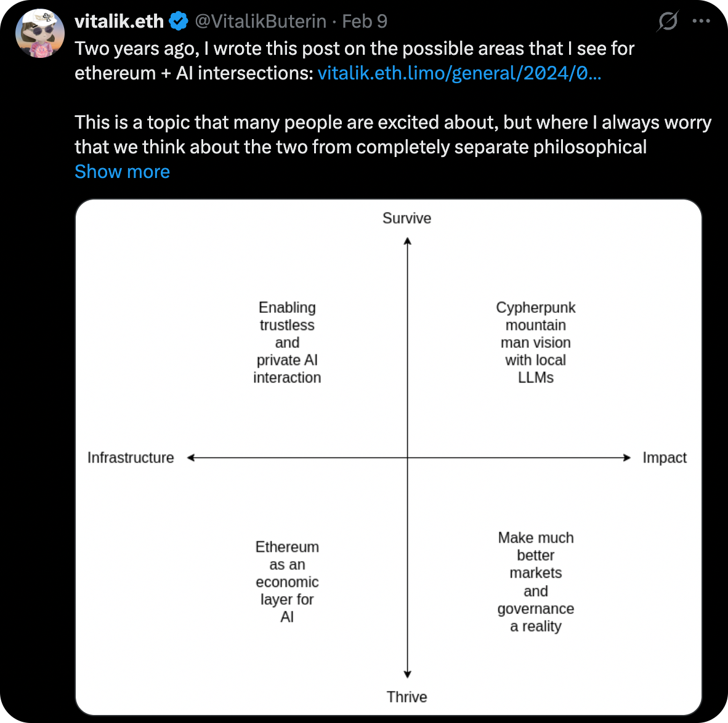
Task: Click the Impact axis label
Action: (664, 458)
